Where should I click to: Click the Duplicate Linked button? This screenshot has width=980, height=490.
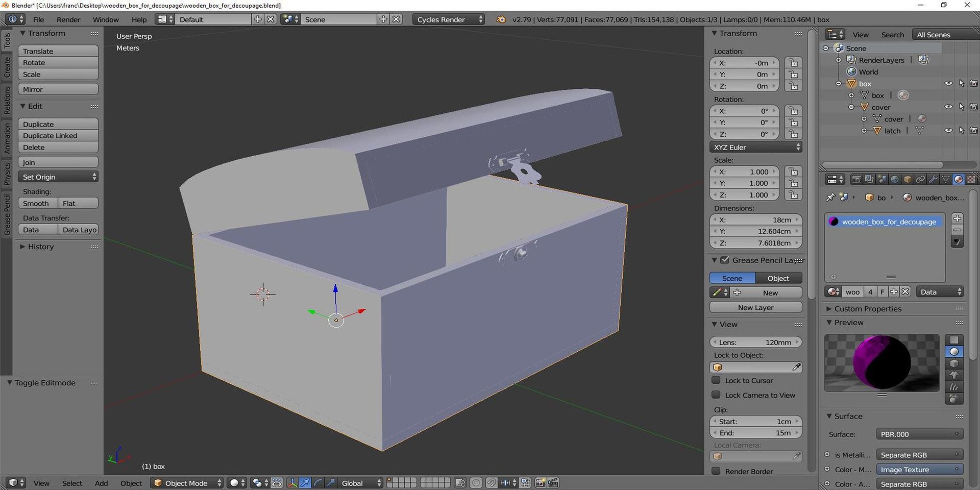[58, 135]
